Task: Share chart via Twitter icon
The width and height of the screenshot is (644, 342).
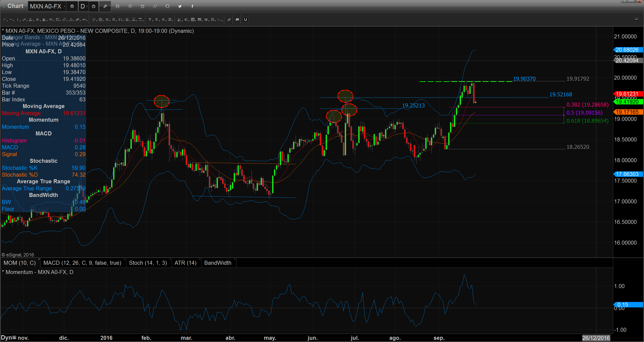Action: [x=180, y=6]
